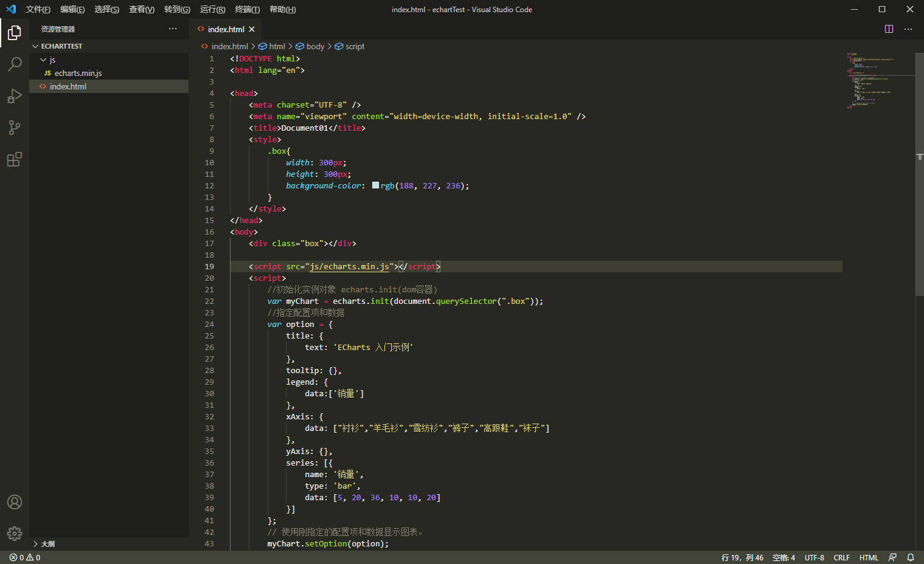The height and width of the screenshot is (564, 924).
Task: Open the Manage gear icon
Action: tap(15, 534)
